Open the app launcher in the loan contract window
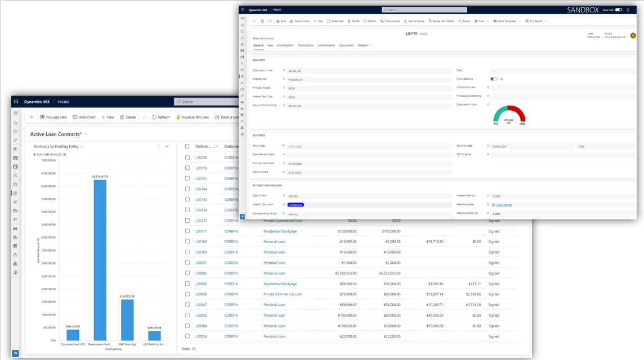 click(x=243, y=10)
